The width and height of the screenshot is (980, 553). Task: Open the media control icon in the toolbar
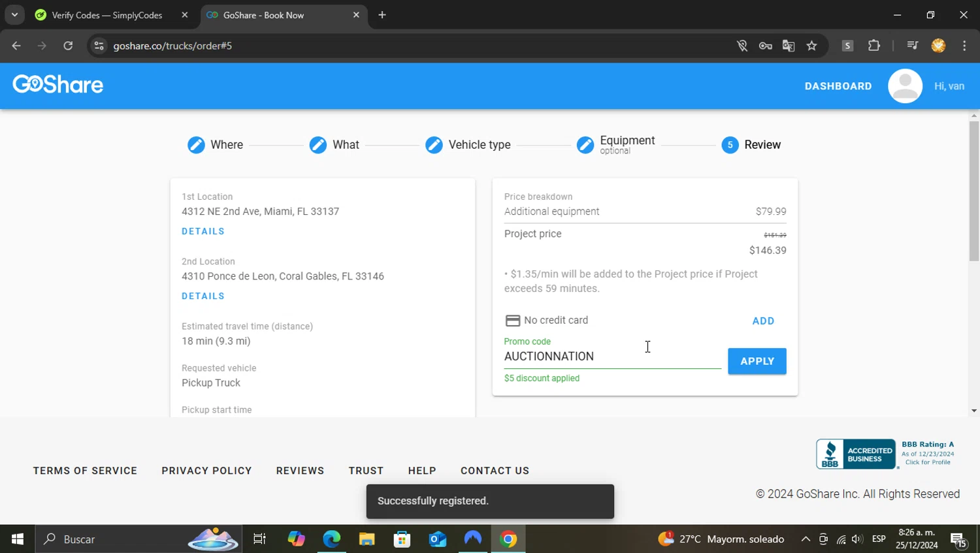click(x=912, y=46)
